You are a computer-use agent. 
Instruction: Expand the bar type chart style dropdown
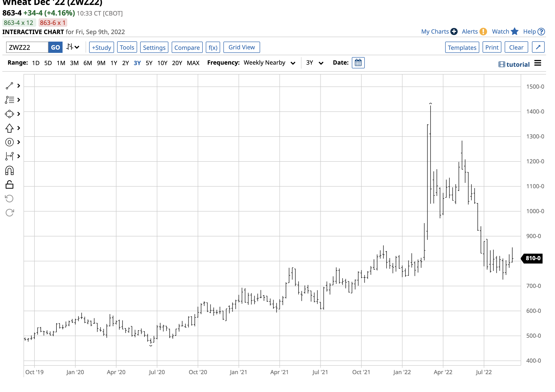click(73, 47)
